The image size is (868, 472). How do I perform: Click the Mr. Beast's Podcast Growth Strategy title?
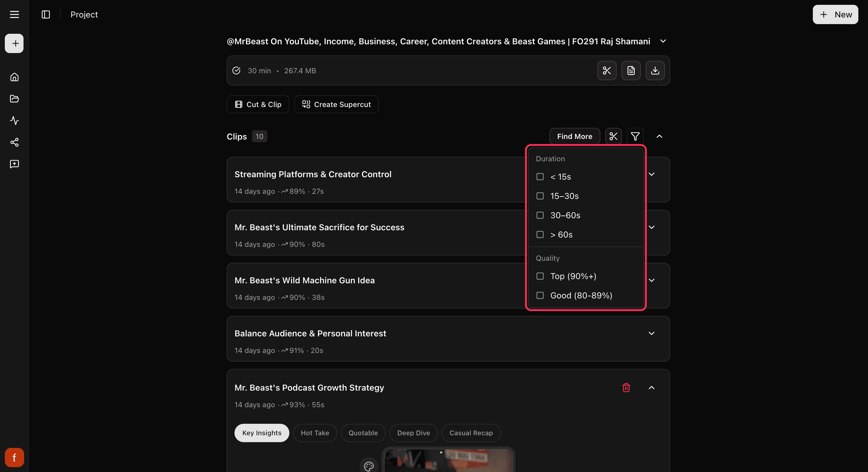click(x=309, y=388)
